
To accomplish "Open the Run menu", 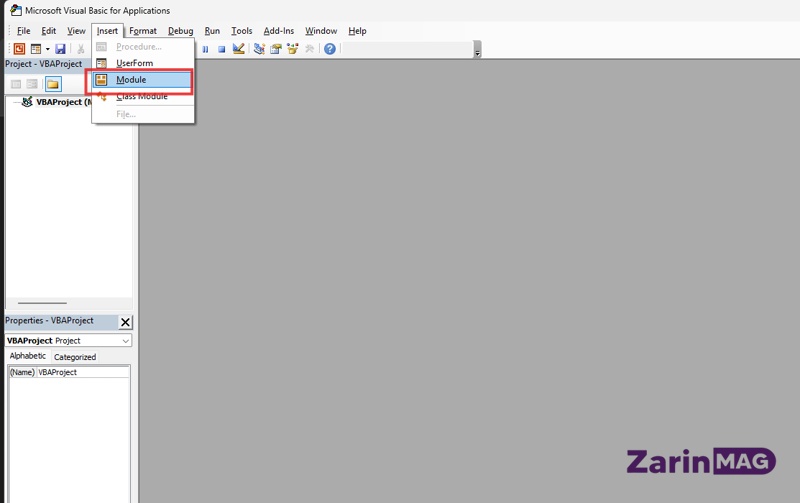I will point(212,31).
